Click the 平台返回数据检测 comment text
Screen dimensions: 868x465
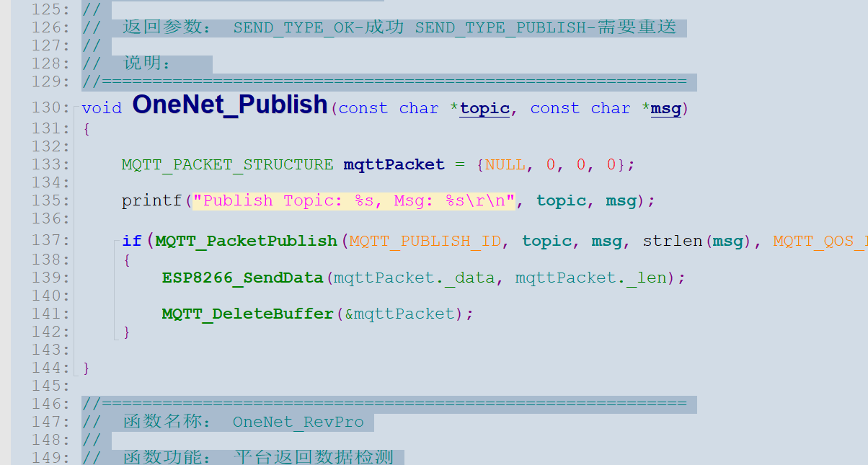pos(314,457)
